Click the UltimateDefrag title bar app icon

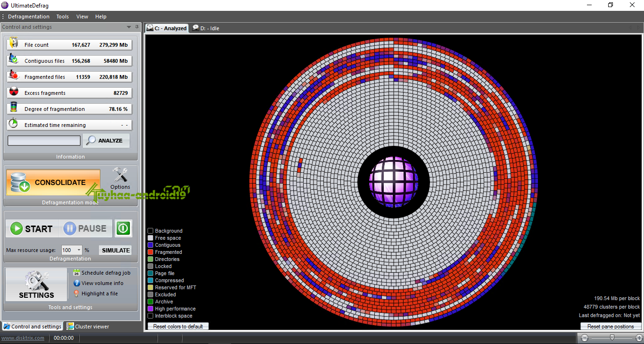[5, 5]
